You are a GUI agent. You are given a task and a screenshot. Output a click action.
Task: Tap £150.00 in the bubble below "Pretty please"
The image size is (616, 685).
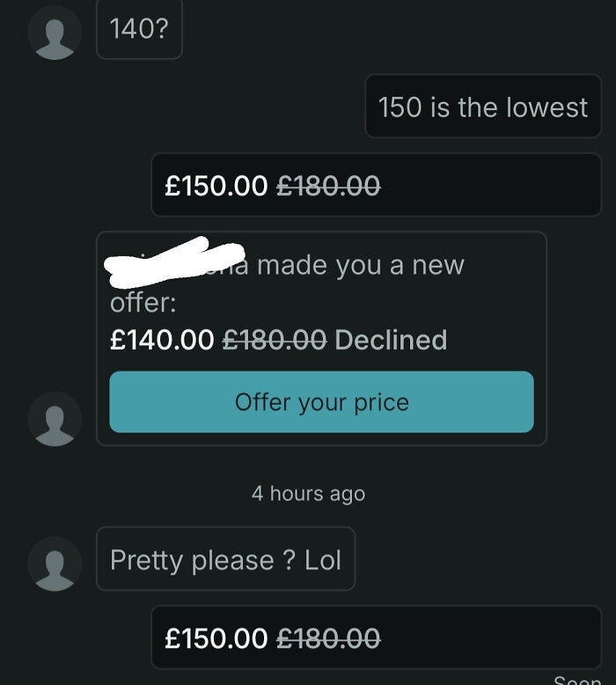point(216,638)
